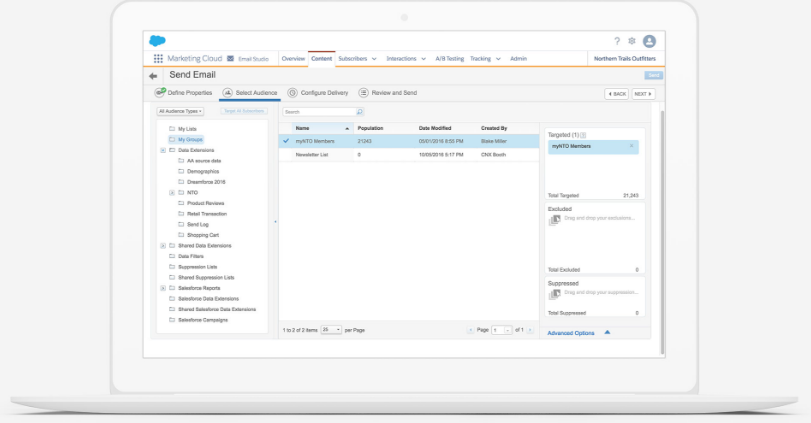The width and height of the screenshot is (811, 423).
Task: Click the audience Search input field
Action: [318, 111]
